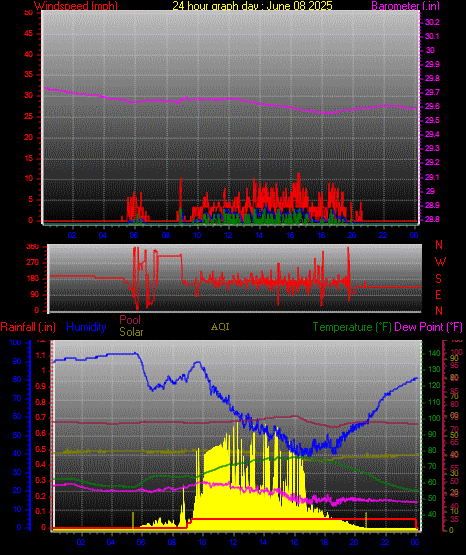The width and height of the screenshot is (466, 555).
Task: Select the 29.1 barometer axis value
Action: coord(432,177)
